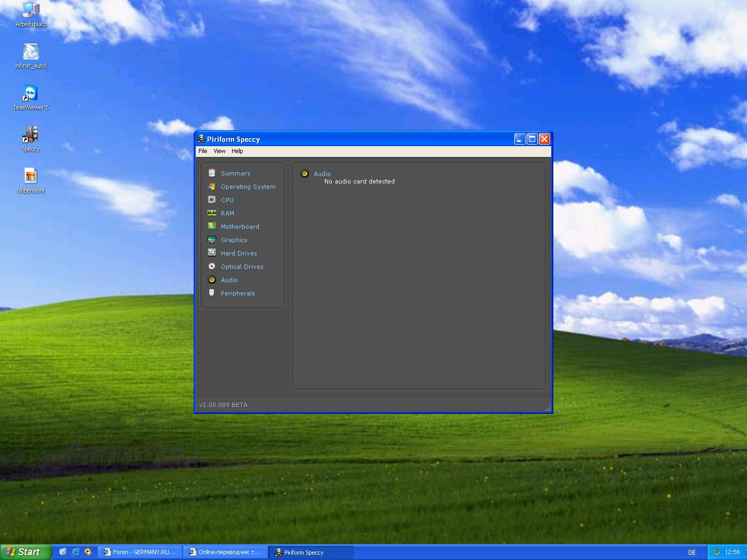Select the Hard Drives disk icon
This screenshot has width=747, height=560.
click(x=212, y=253)
